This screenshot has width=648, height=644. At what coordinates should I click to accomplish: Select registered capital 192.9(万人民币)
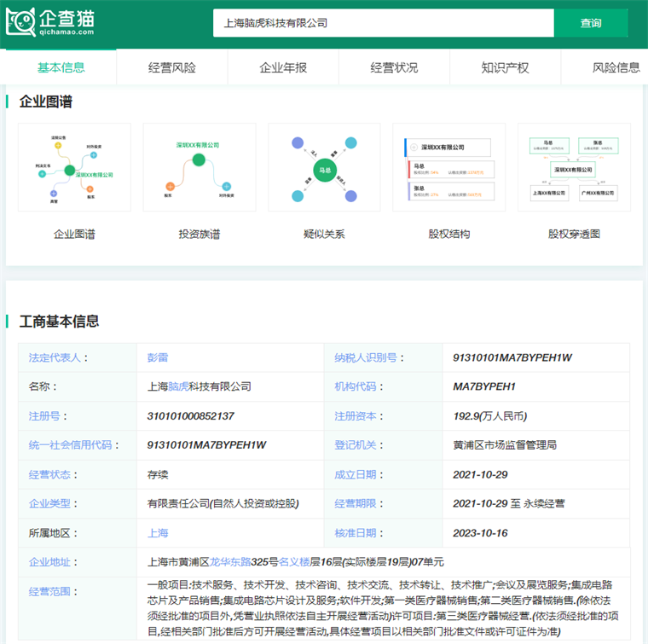point(490,416)
